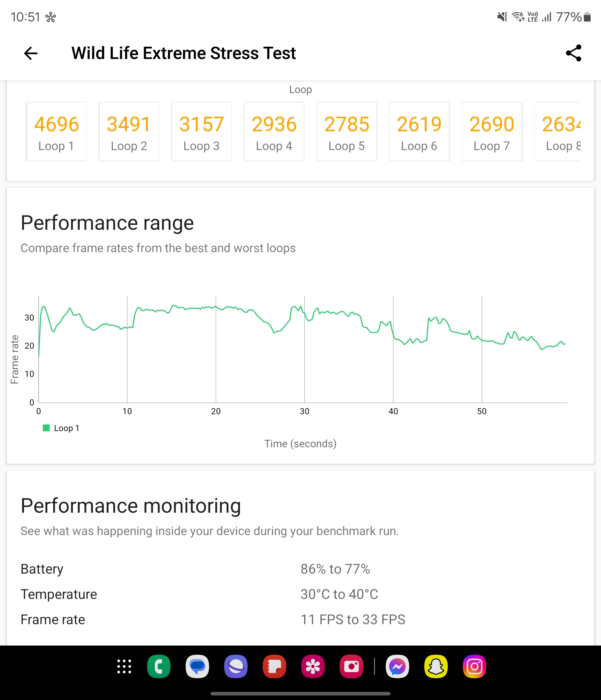The width and height of the screenshot is (601, 700).
Task: Tap the share icon
Action: coord(573,53)
